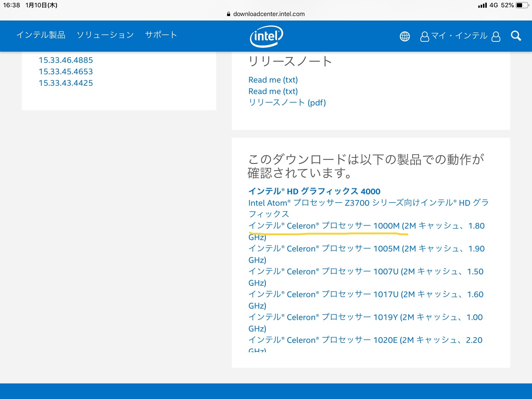Open the Celeron 1007U processor link
The width and height of the screenshot is (532, 399).
pyautogui.click(x=366, y=277)
